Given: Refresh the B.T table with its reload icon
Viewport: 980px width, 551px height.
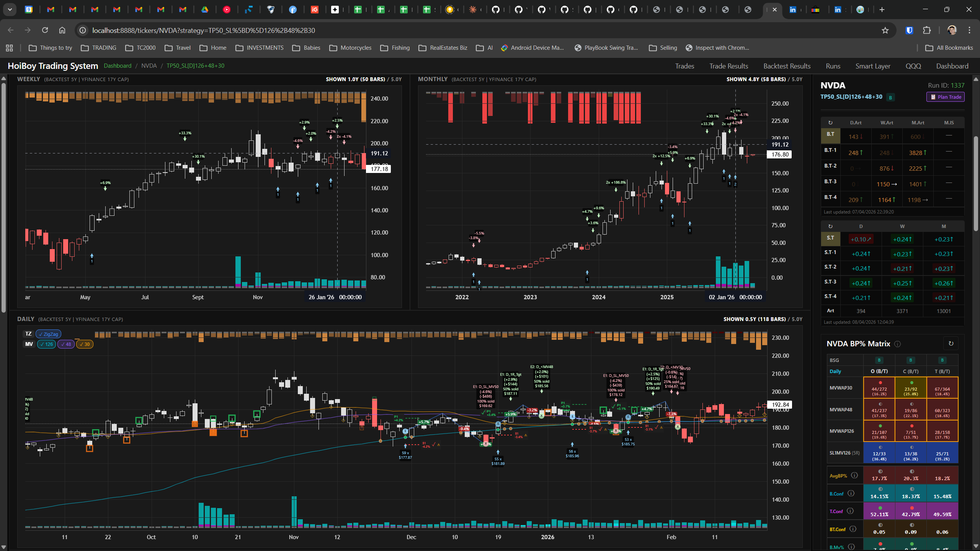Looking at the screenshot, I should [830, 123].
